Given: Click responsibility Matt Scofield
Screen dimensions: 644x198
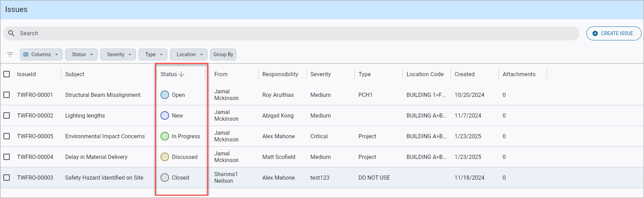Looking at the screenshot, I should click(279, 157).
